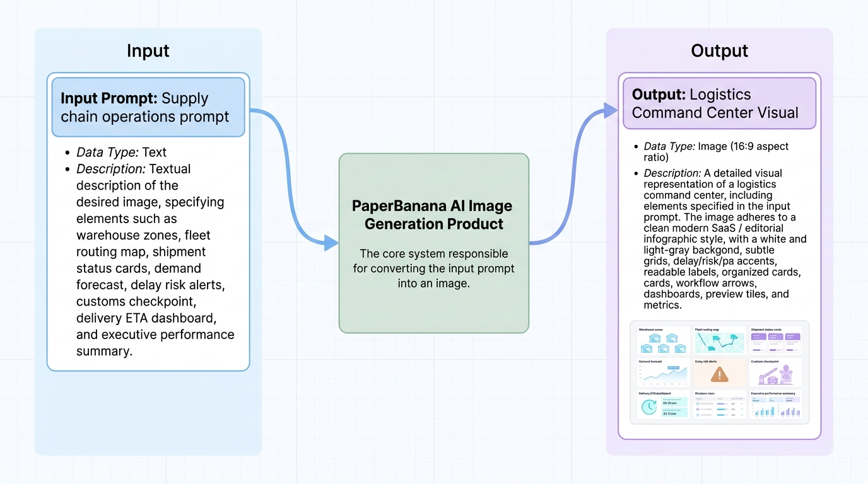Click the blue bar chart in Executive performance summary
868x484 pixels.
(763, 410)
